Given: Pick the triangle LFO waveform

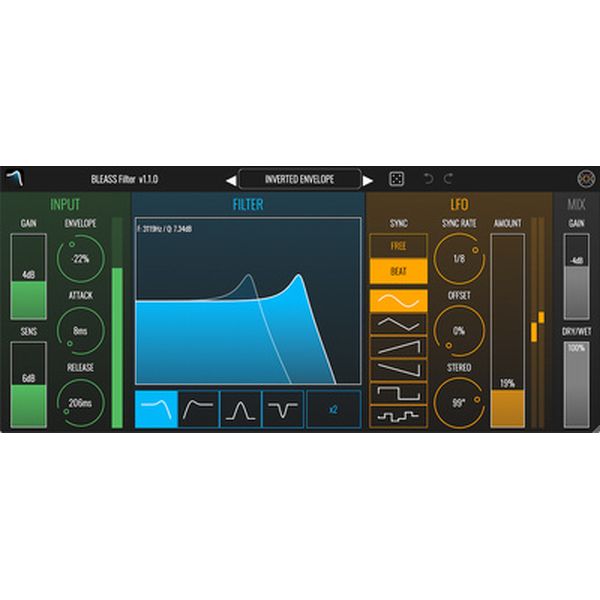Looking at the screenshot, I should pyautogui.click(x=398, y=324).
